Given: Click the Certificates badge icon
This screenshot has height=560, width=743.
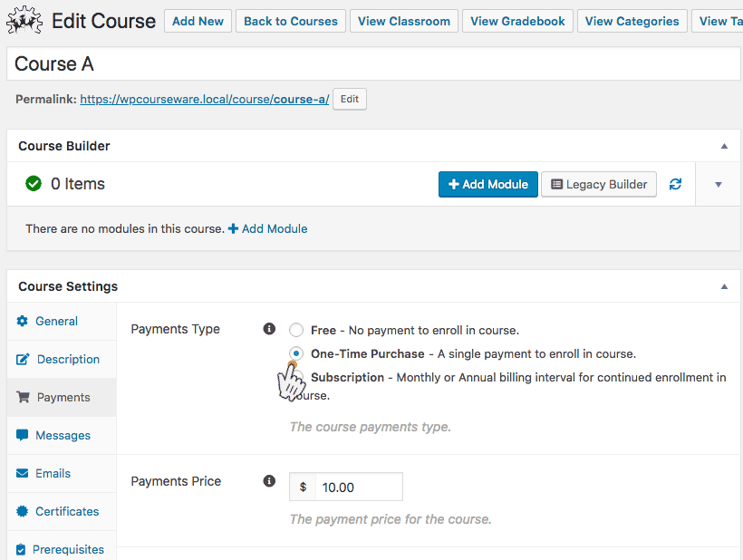Looking at the screenshot, I should point(23,511).
